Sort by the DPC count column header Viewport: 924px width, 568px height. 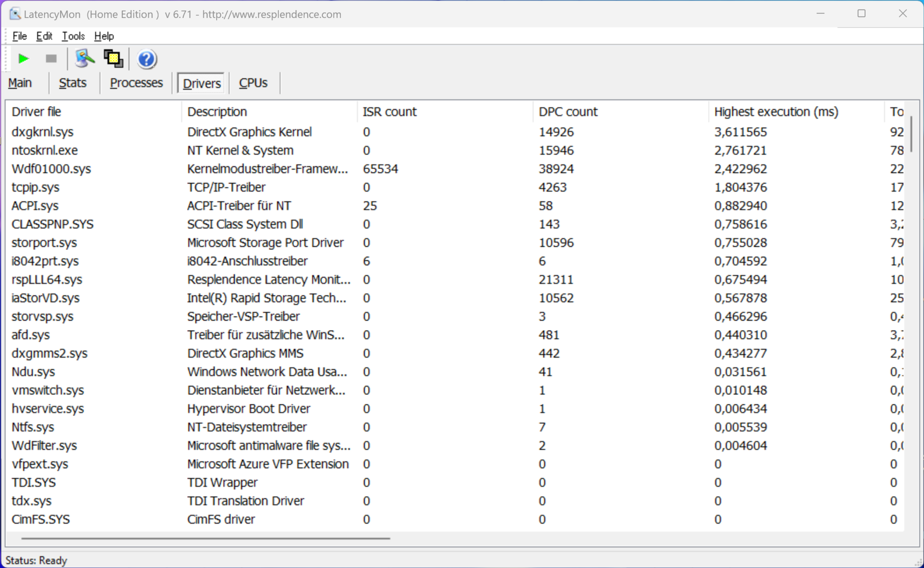point(568,112)
